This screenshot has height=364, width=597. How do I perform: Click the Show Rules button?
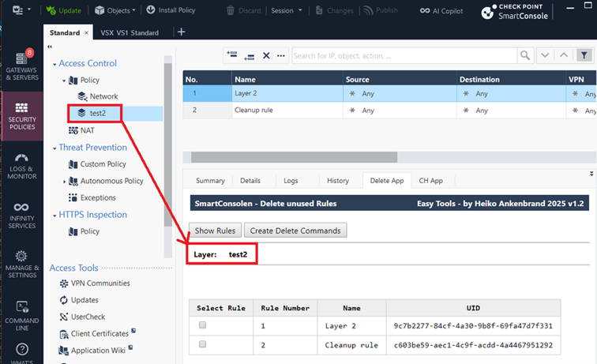[x=215, y=231]
